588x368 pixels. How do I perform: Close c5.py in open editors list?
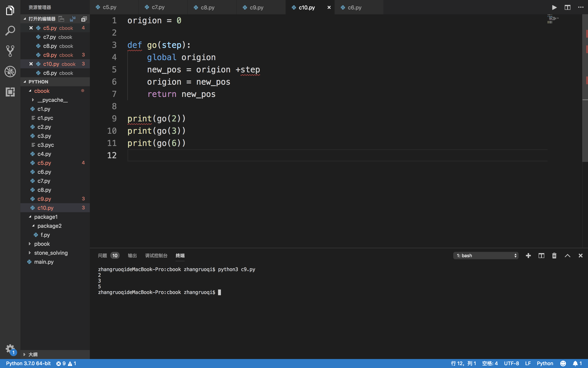coord(31,28)
